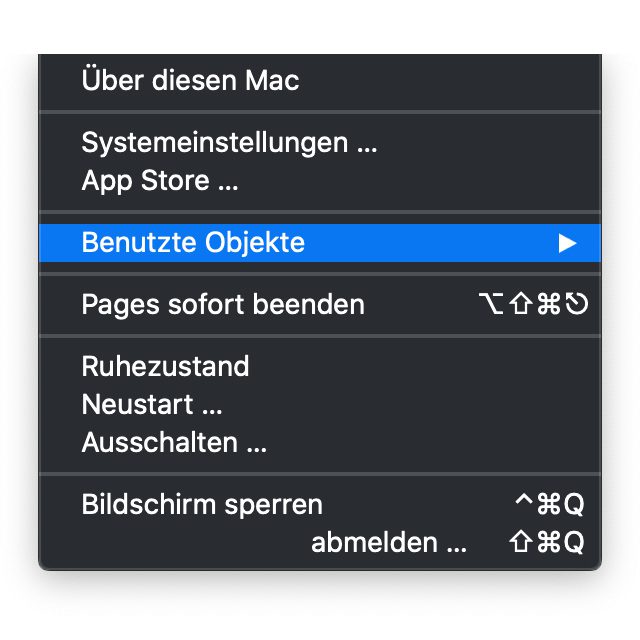Lock the screen with Bildschirm sperren
This screenshot has width=640, height=640.
click(202, 504)
